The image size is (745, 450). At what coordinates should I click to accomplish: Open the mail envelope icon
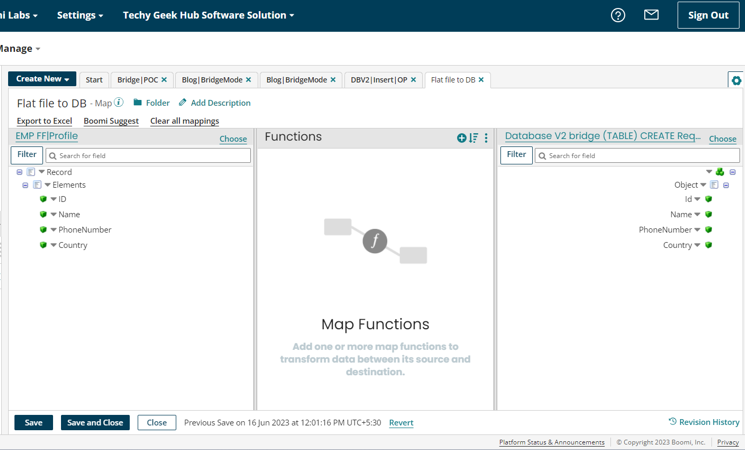coord(651,15)
